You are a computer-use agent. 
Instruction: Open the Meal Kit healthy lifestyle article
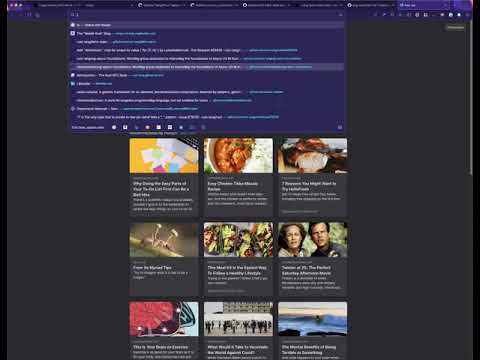238,259
